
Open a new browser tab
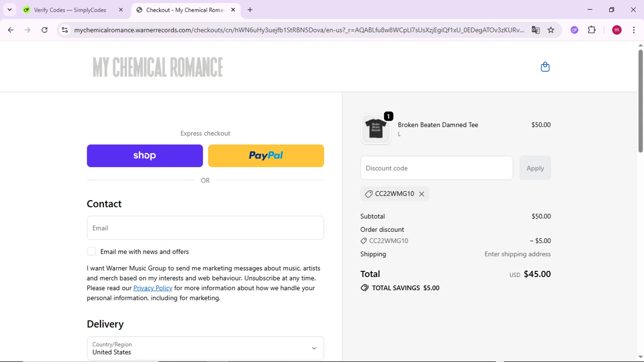tap(250, 10)
